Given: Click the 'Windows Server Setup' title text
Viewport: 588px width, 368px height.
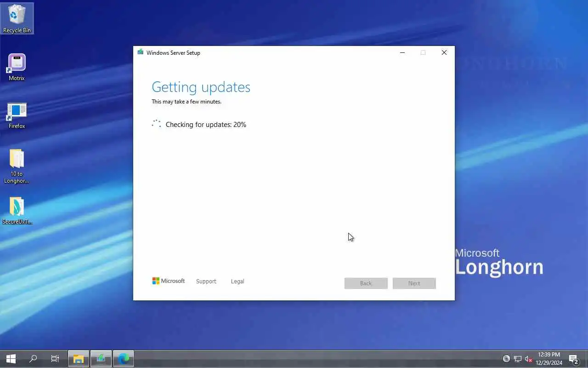Looking at the screenshot, I should point(173,52).
